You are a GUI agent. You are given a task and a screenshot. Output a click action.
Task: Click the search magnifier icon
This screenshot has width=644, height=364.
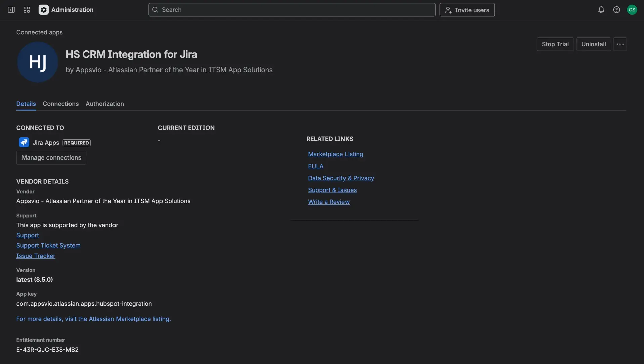coord(155,10)
